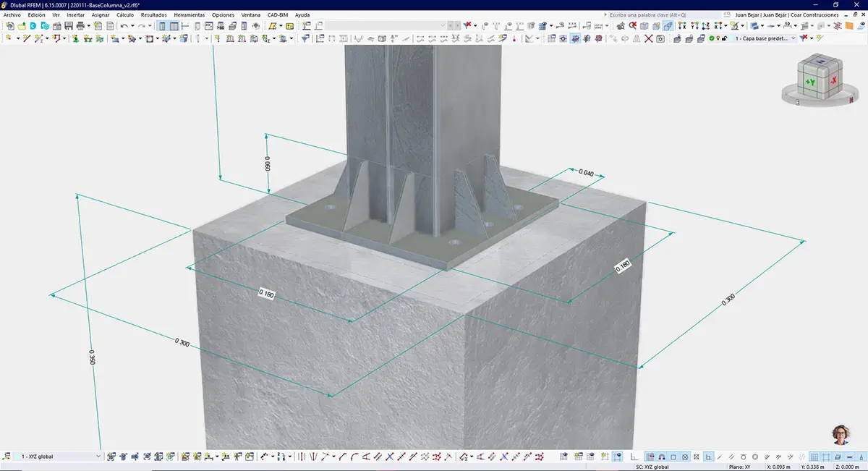This screenshot has height=471, width=868.
Task: Toggle the navigator panel icon
Action: [x=162, y=25]
